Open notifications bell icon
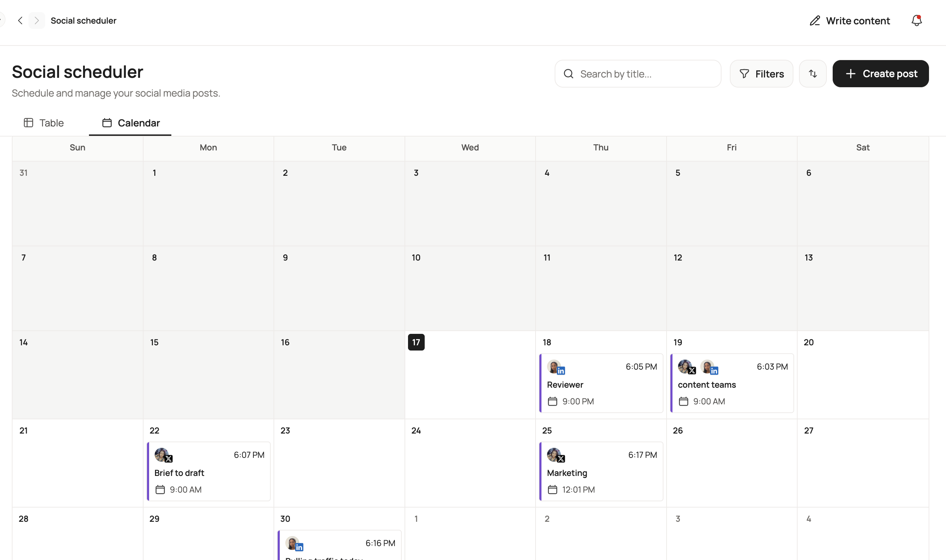 pyautogui.click(x=916, y=20)
